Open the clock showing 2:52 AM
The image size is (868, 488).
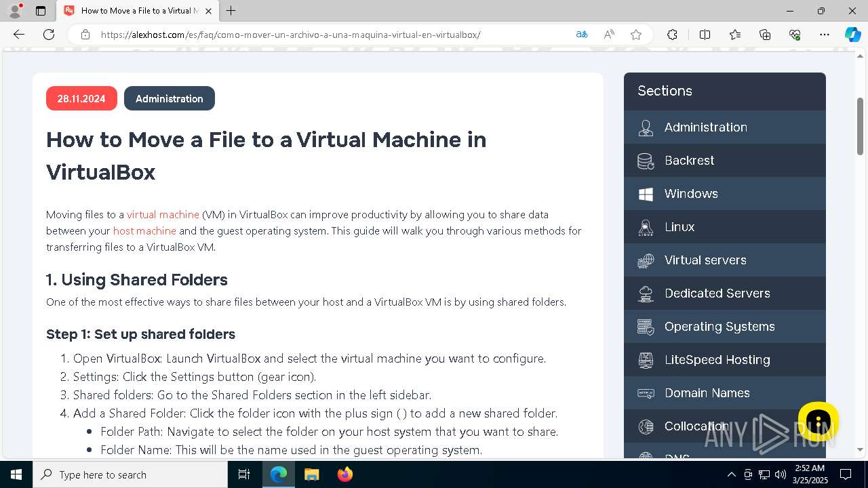pyautogui.click(x=809, y=474)
